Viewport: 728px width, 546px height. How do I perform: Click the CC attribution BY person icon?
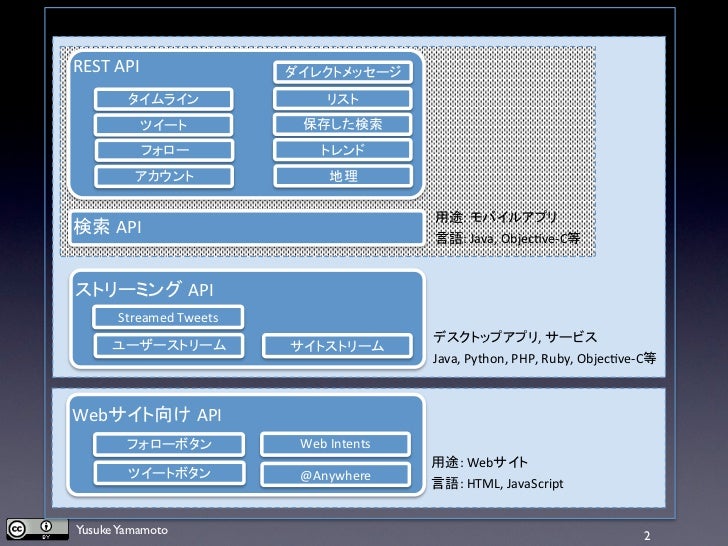point(46,526)
